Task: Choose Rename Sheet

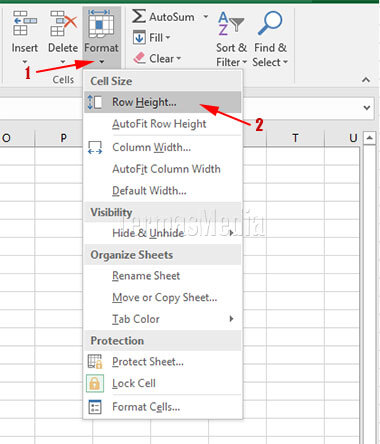Action: pyautogui.click(x=163, y=276)
